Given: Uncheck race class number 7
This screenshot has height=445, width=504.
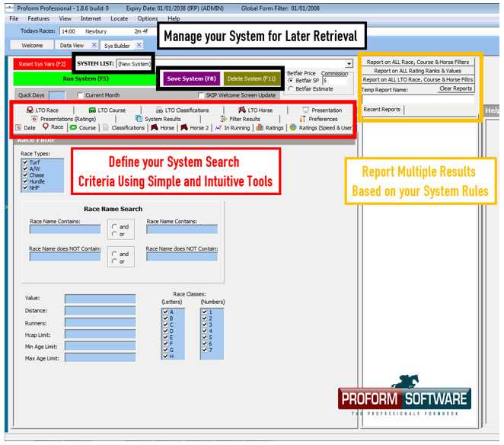Looking at the screenshot, I should [205, 350].
